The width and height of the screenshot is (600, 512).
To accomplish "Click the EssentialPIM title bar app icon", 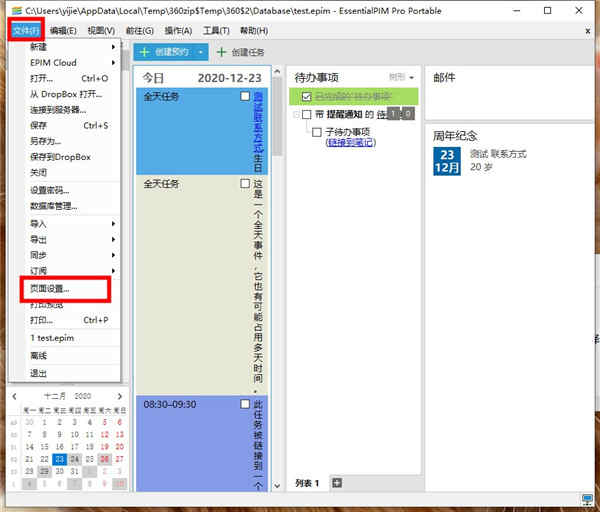I will [17, 10].
